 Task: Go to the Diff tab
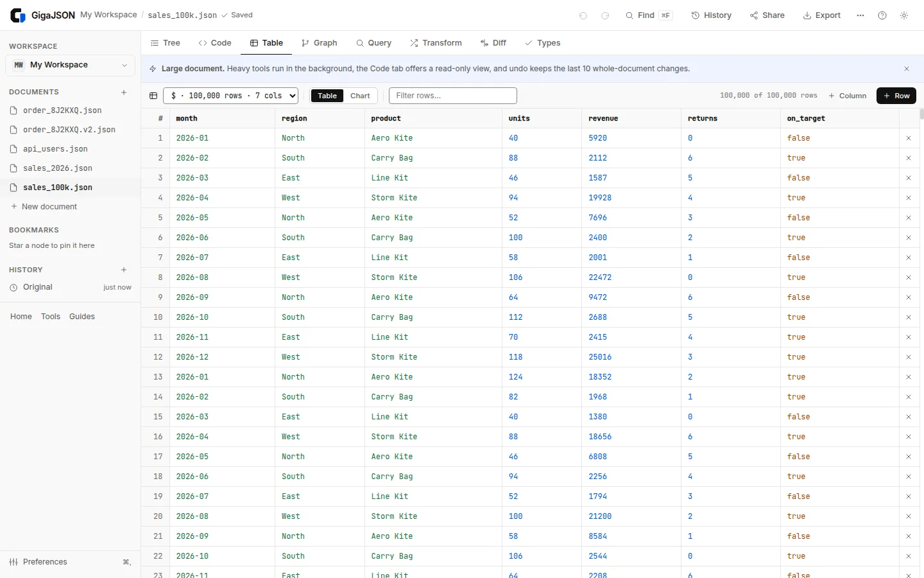493,43
